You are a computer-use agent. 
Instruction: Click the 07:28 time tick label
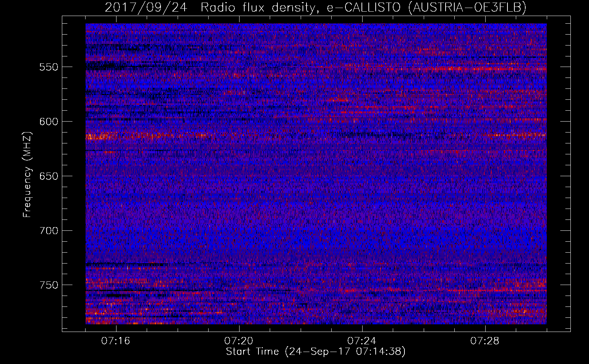tap(485, 341)
